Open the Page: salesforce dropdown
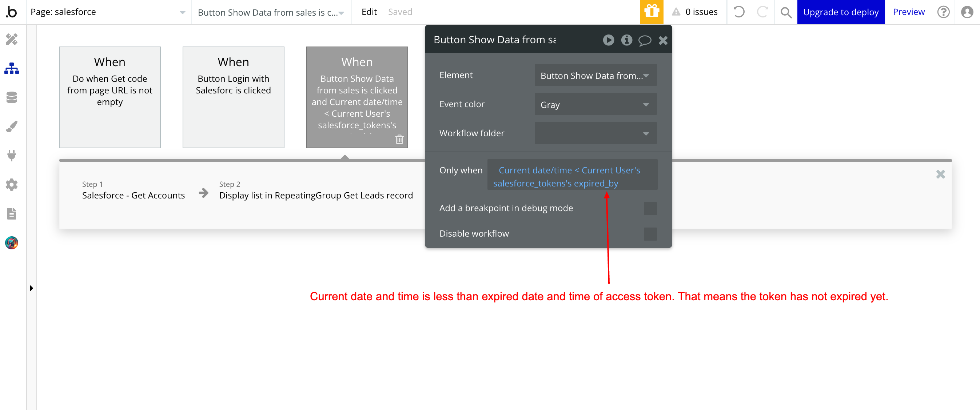 (x=108, y=12)
